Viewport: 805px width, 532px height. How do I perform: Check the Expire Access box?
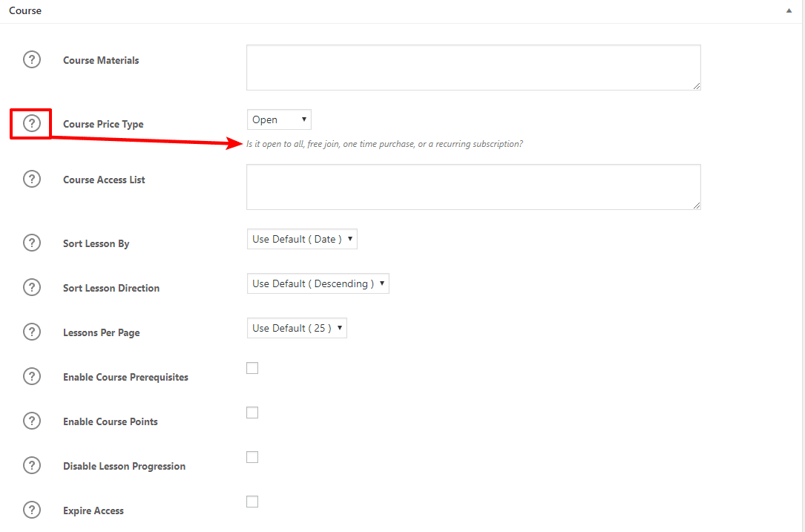[x=252, y=501]
